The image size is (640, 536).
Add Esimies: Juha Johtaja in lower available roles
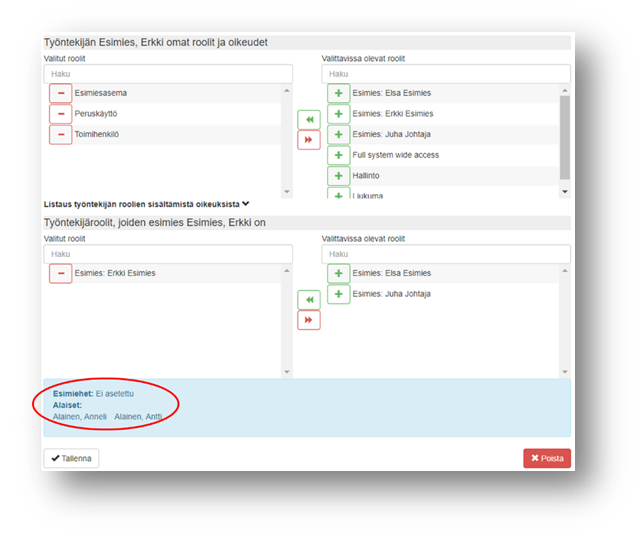click(339, 294)
